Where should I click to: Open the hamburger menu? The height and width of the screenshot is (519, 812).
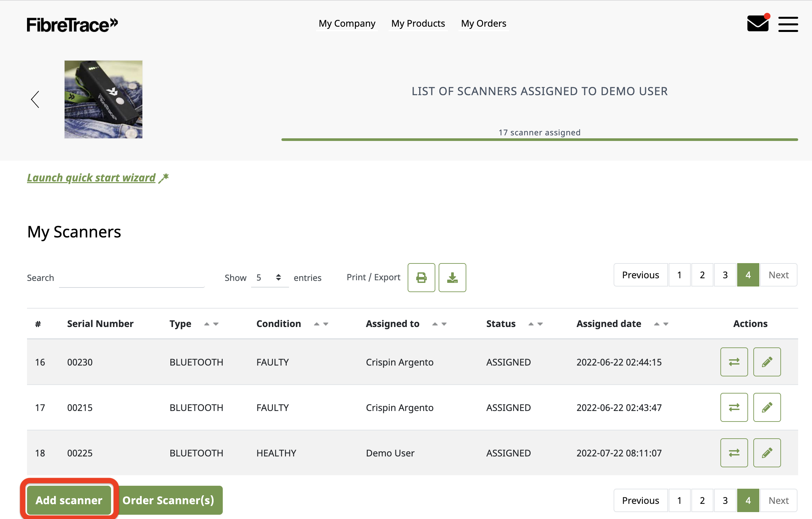click(788, 24)
